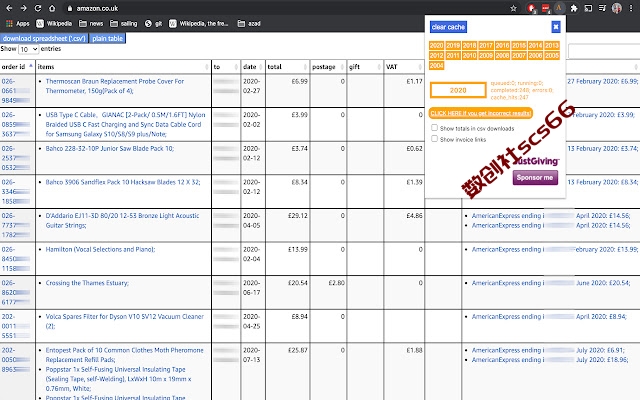Open the sailing bookmarks folder
Screen dimensions: 640x400
tap(124, 24)
